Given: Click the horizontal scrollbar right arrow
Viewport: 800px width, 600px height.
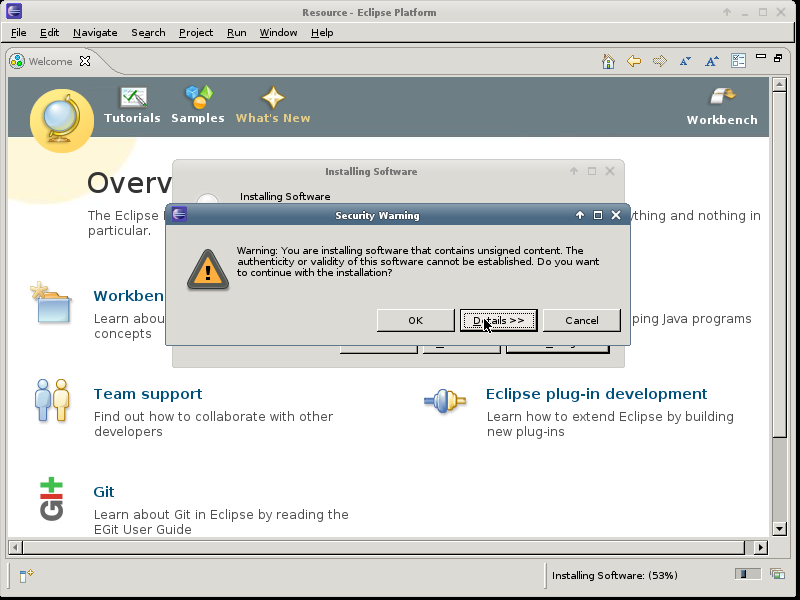Looking at the screenshot, I should [x=761, y=547].
